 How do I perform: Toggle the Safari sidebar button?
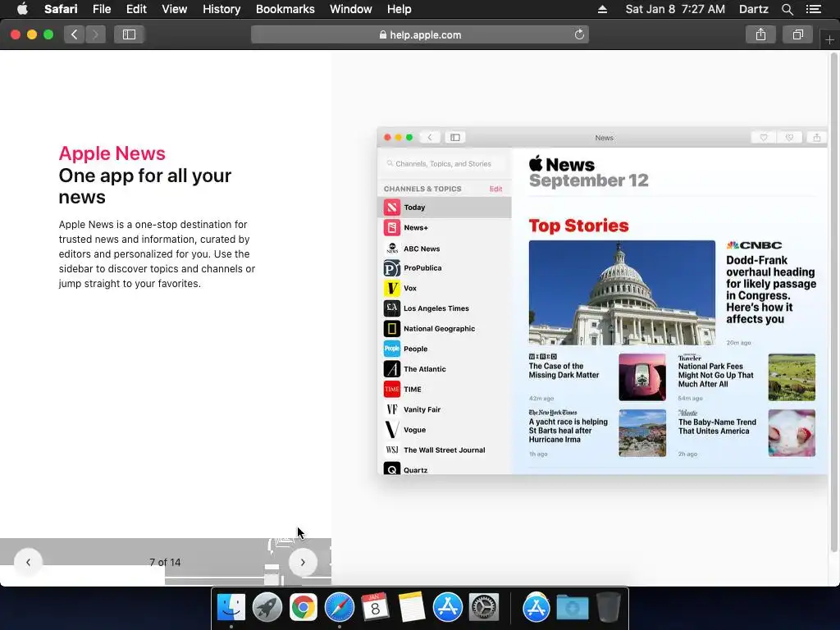(x=129, y=34)
